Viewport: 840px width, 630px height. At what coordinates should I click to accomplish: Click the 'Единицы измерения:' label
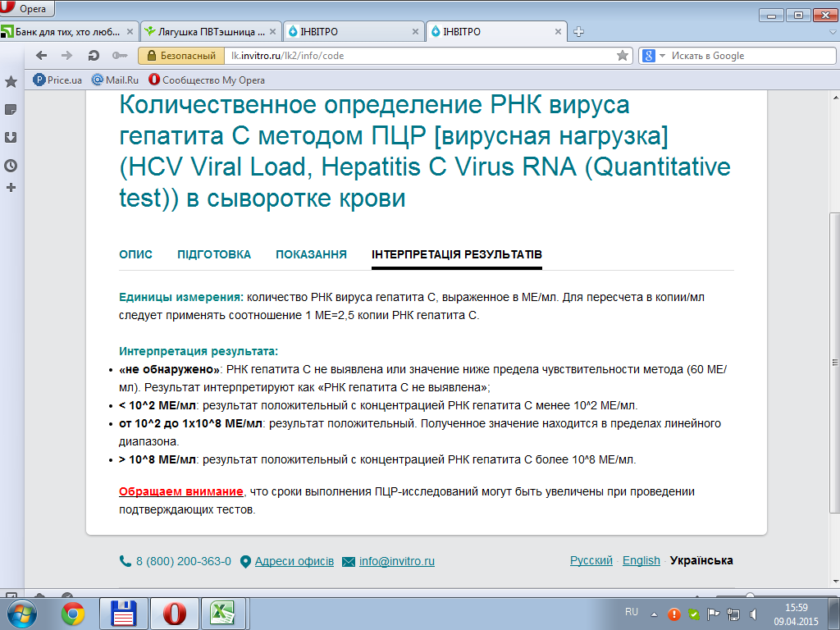click(181, 297)
